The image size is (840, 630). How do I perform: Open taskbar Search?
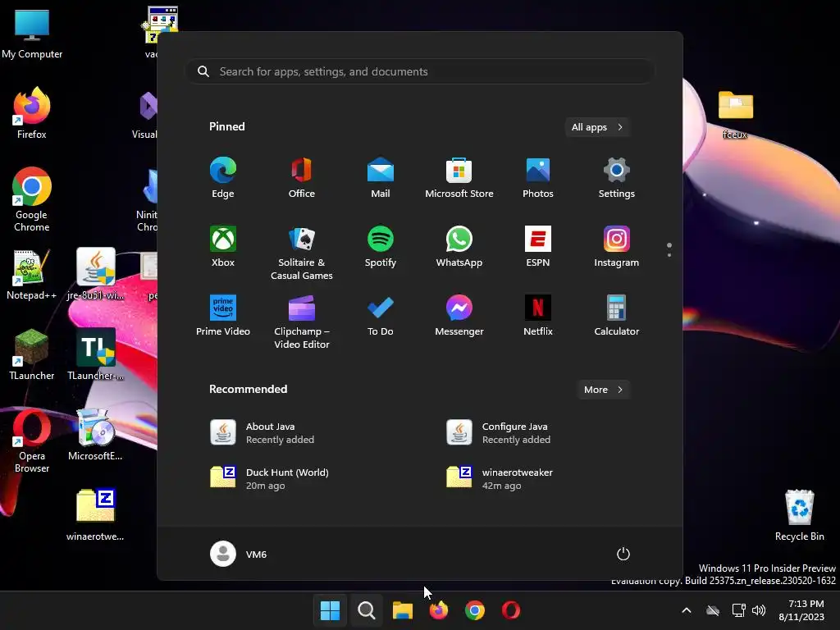point(367,610)
